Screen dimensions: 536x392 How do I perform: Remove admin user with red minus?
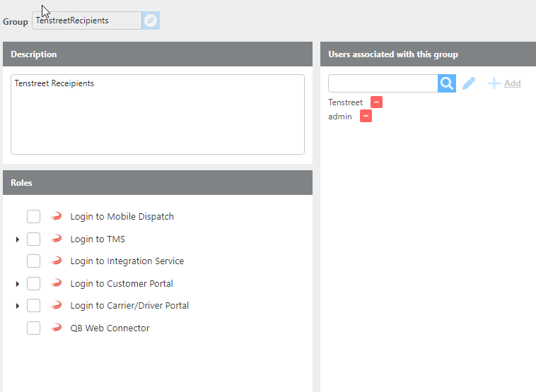[366, 117]
